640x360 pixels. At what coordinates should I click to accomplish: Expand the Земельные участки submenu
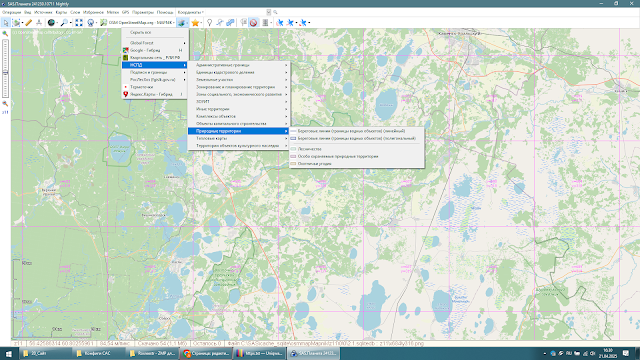tap(239, 80)
